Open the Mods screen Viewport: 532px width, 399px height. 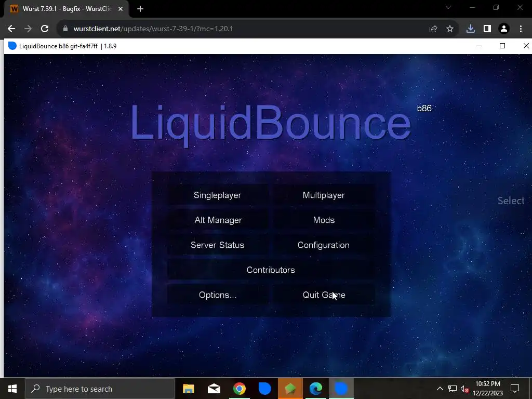[x=324, y=220]
